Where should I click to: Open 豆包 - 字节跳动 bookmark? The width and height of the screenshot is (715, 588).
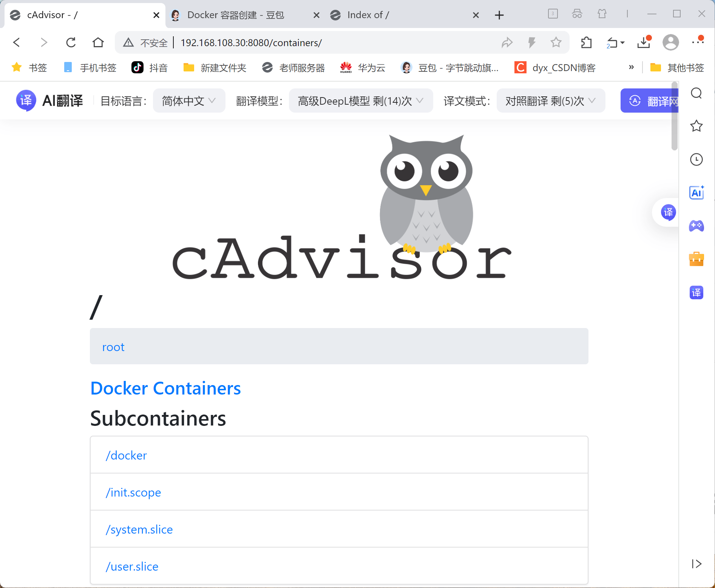[x=449, y=68]
